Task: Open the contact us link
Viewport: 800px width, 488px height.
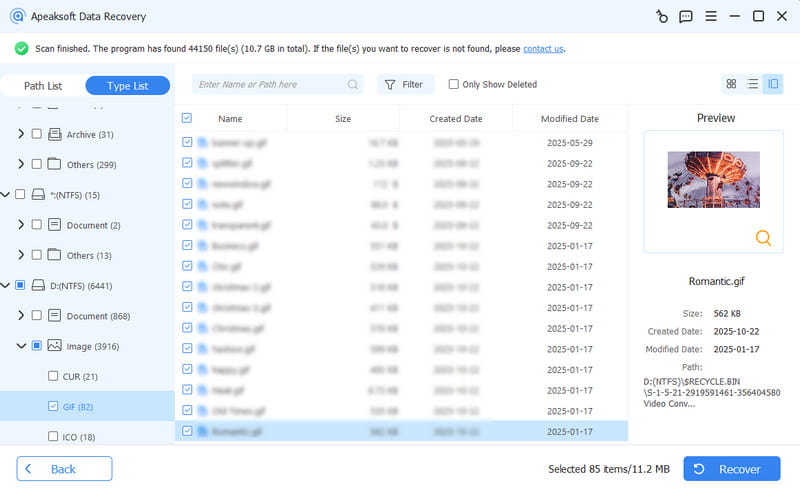Action: [543, 48]
